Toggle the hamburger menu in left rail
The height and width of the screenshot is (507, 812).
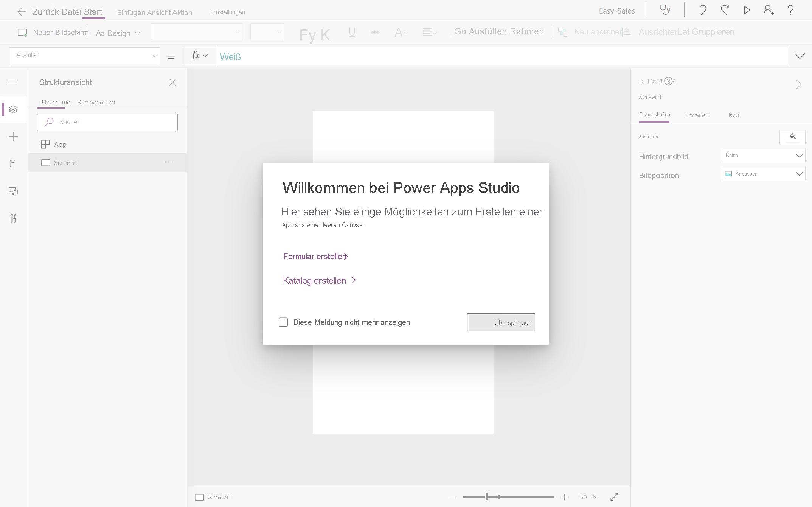[13, 82]
